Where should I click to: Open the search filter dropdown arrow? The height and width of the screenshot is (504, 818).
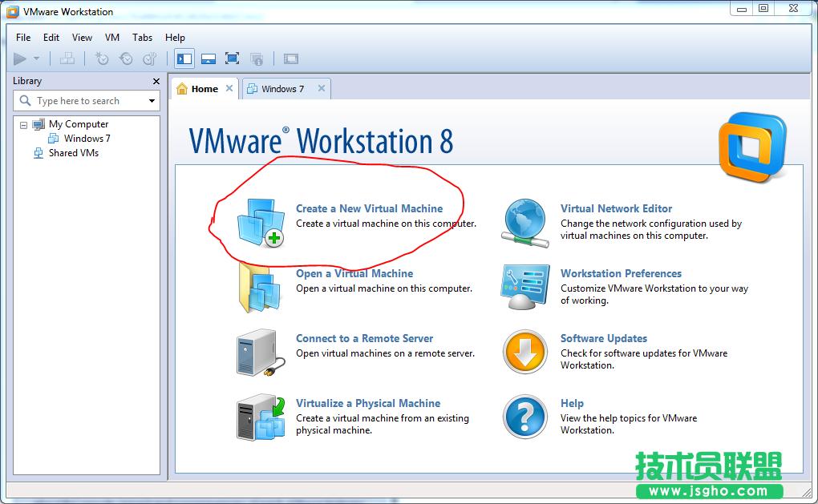152,100
